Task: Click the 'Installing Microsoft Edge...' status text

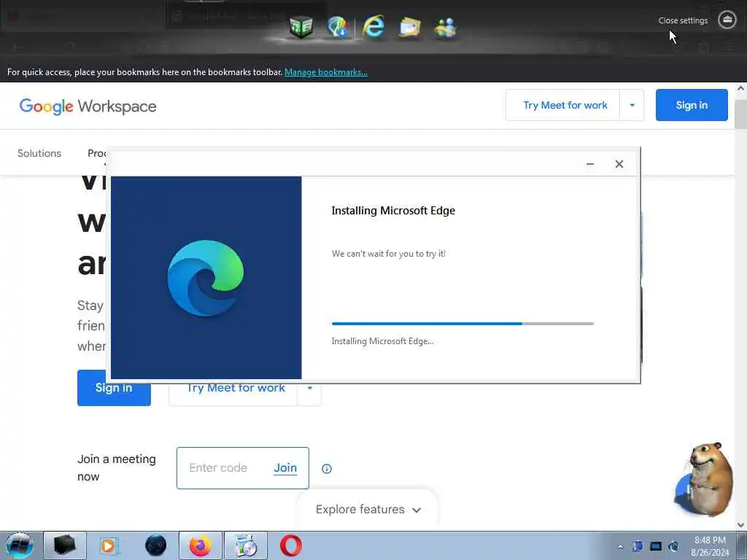Action: [x=382, y=341]
